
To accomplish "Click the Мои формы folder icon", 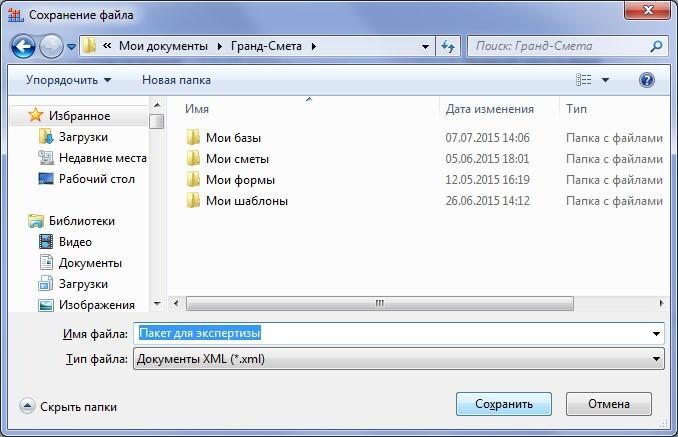I will (193, 179).
